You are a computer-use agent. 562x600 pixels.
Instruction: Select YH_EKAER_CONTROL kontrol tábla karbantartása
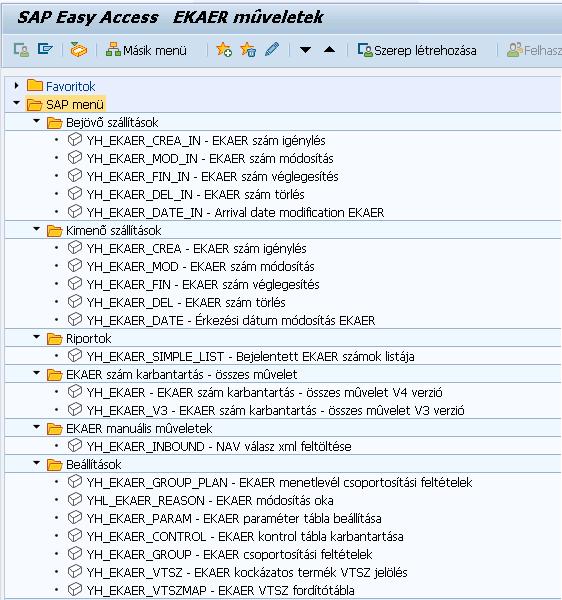click(245, 536)
